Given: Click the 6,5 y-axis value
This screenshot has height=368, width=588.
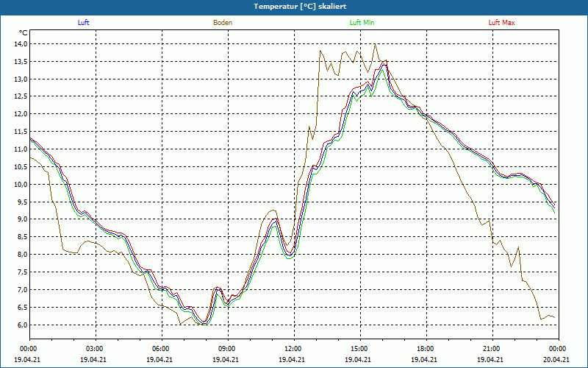Looking at the screenshot, I should (x=23, y=307).
